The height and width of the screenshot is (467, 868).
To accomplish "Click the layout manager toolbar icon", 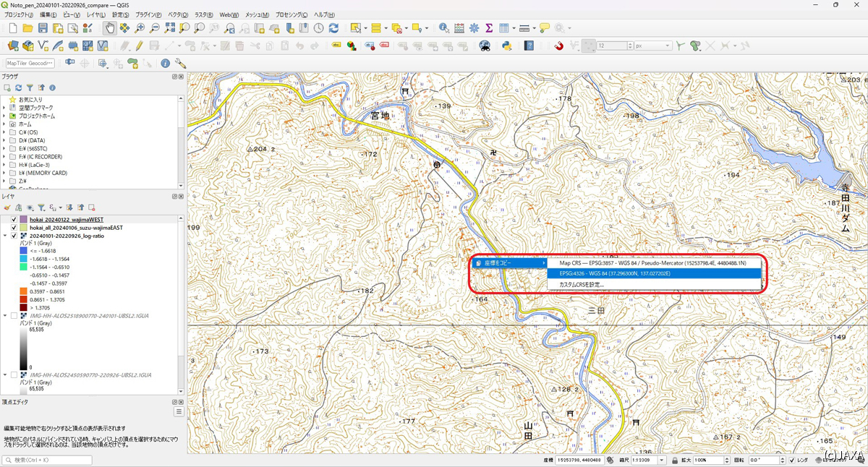I will click(x=73, y=28).
